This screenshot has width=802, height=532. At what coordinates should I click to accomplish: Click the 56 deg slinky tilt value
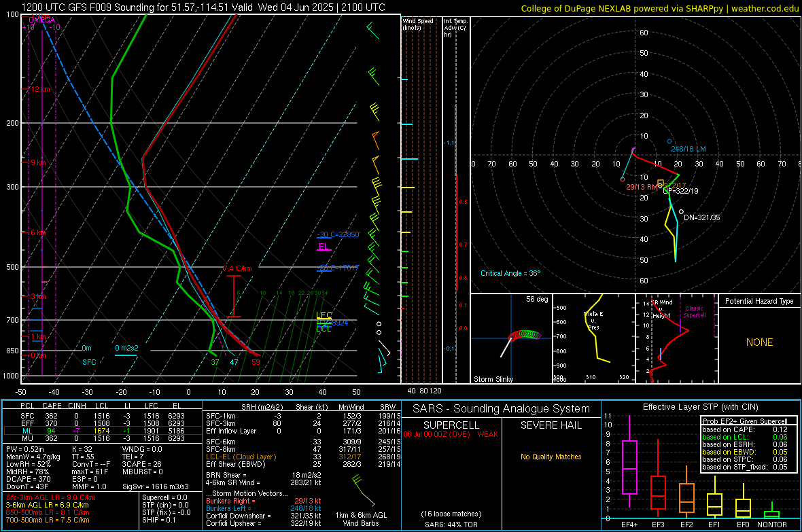click(x=536, y=299)
